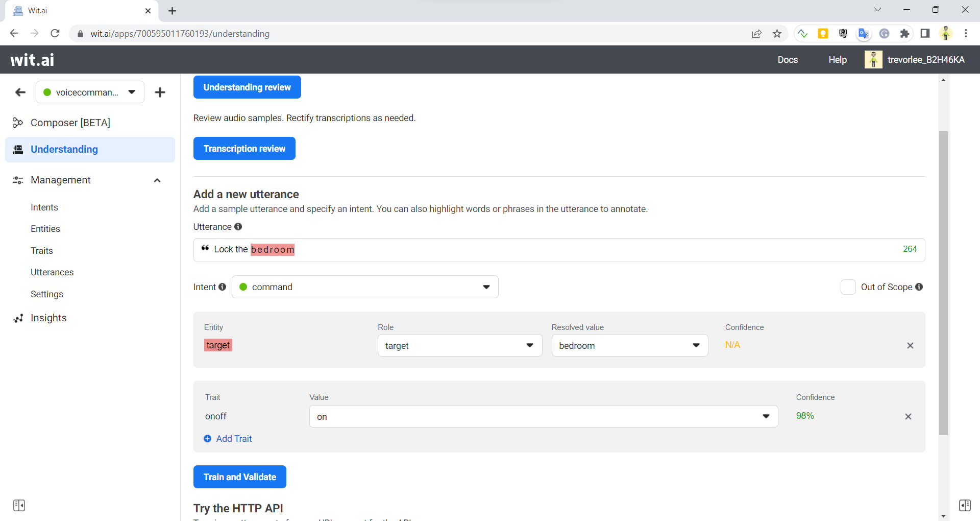Open the Extensions puzzle icon
The image size is (980, 521).
(904, 34)
